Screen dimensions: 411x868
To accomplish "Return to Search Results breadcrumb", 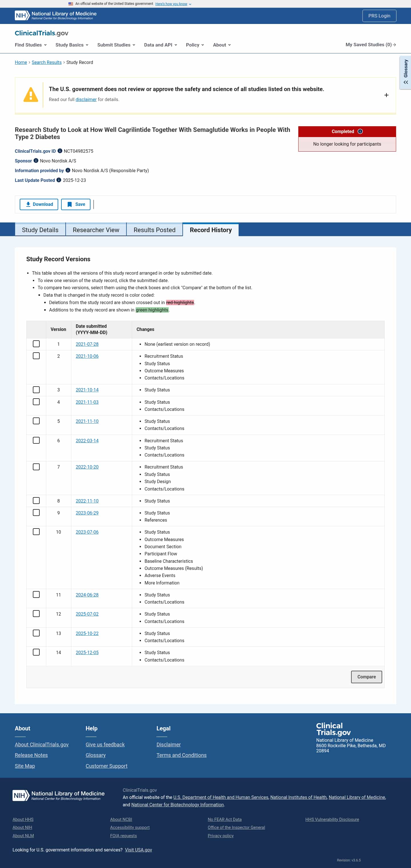I will 47,62.
